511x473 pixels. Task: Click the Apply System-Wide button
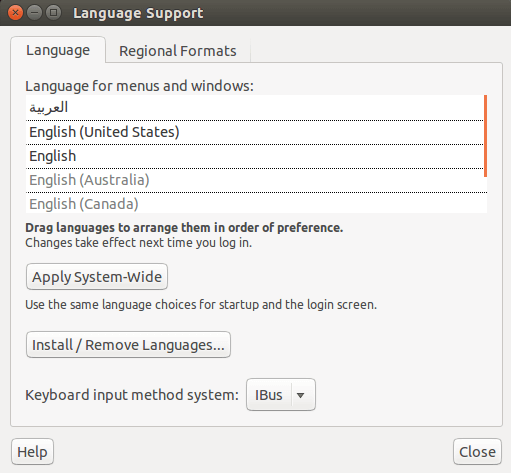click(x=97, y=277)
